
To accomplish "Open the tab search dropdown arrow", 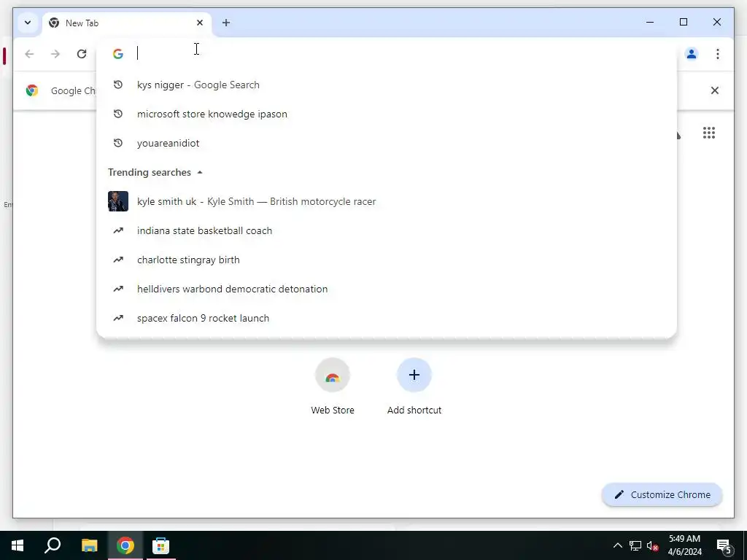I will coord(28,23).
